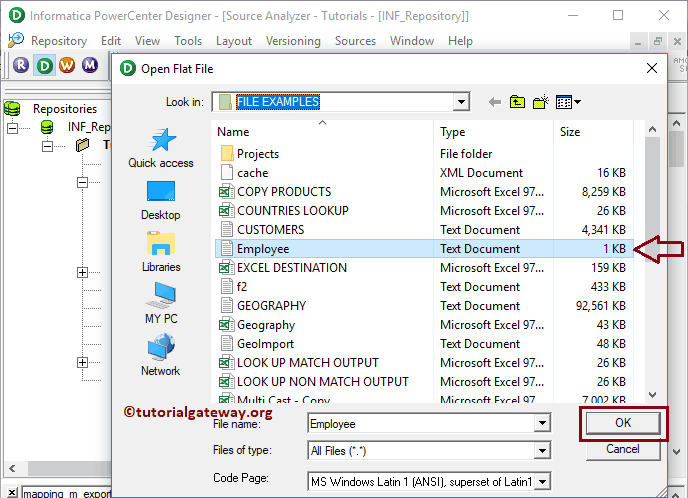Screen dimensions: 688x498
Task: Select the GEOGRAPHY text document
Action: pyautogui.click(x=263, y=306)
